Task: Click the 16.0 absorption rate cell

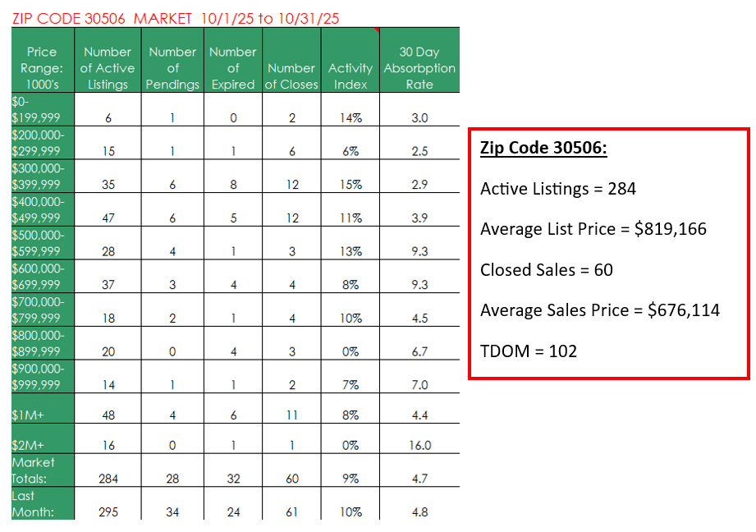Action: pos(419,445)
